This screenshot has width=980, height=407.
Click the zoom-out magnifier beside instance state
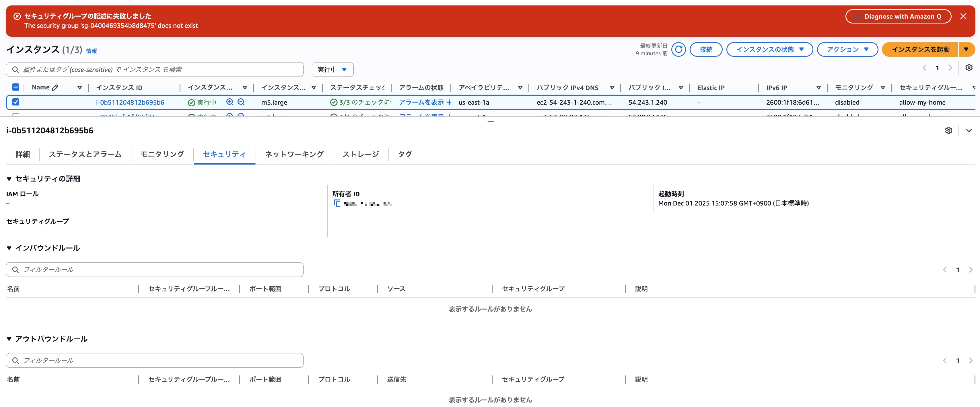241,102
